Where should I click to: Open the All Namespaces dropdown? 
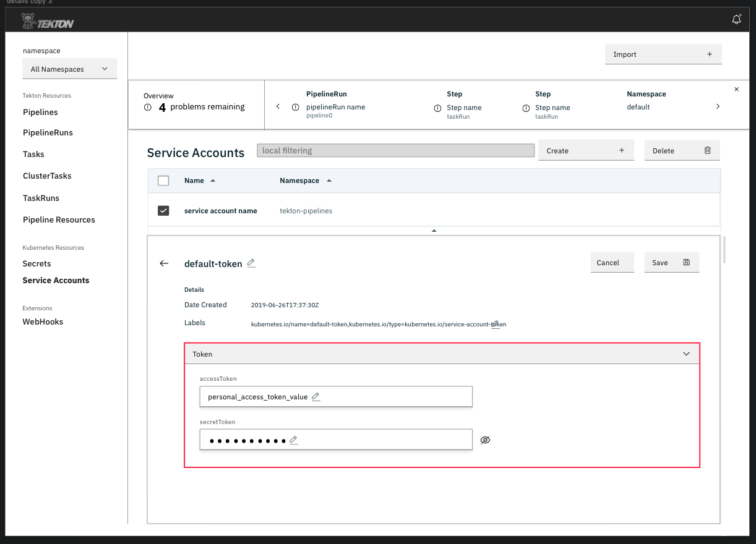point(69,68)
